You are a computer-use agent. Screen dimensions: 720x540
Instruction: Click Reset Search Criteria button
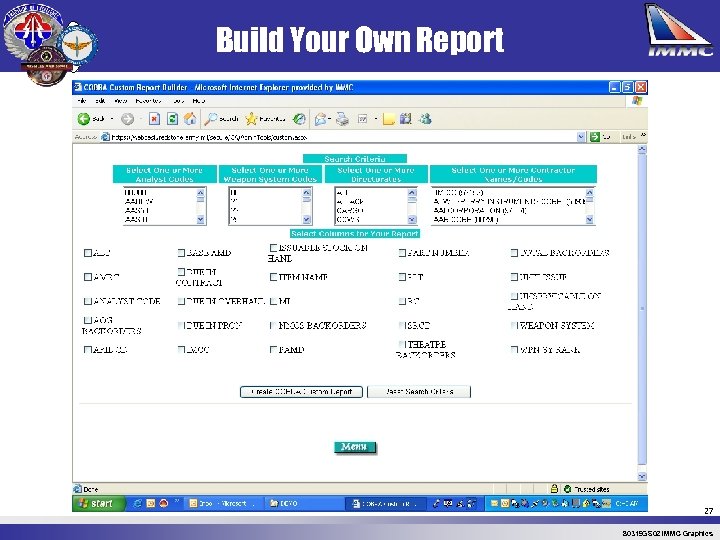coord(419,392)
